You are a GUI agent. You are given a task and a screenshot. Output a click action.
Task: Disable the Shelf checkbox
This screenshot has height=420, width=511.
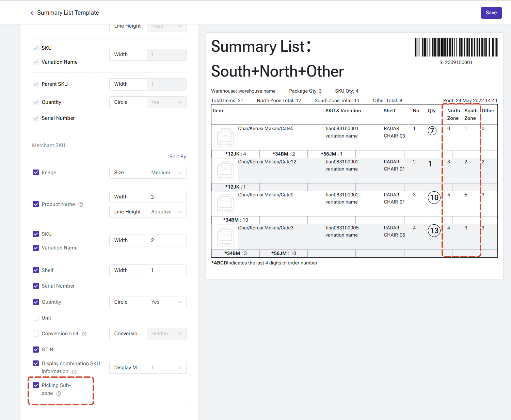(x=36, y=270)
